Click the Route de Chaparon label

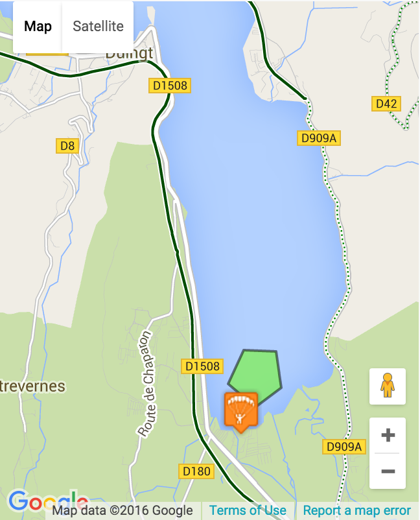click(x=146, y=383)
